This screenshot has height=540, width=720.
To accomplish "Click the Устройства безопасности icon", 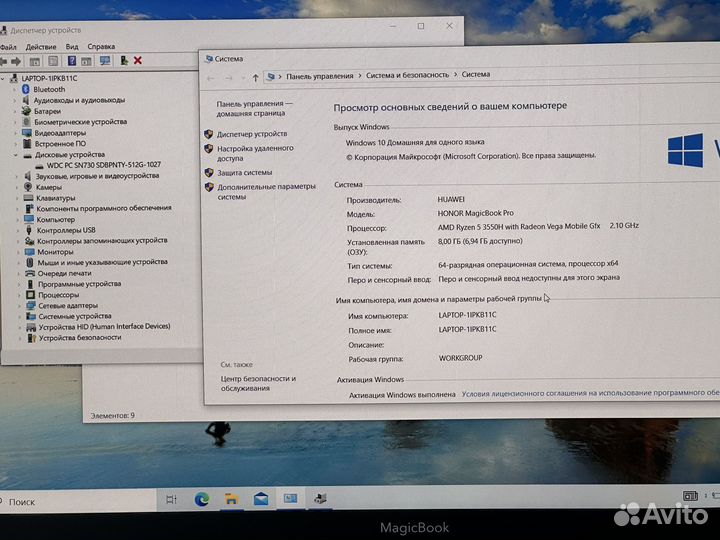I will coord(31,338).
